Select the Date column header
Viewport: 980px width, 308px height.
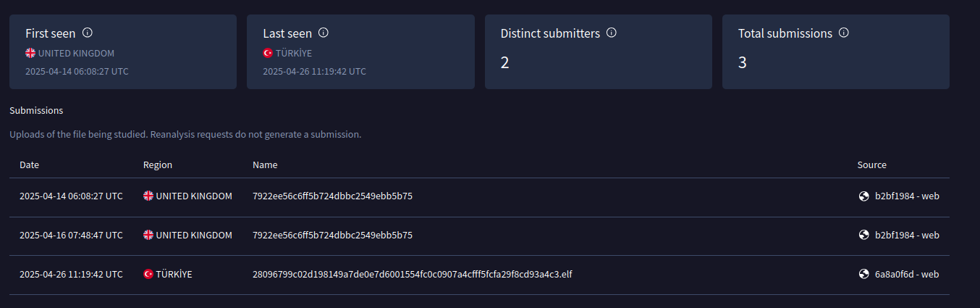(30, 165)
